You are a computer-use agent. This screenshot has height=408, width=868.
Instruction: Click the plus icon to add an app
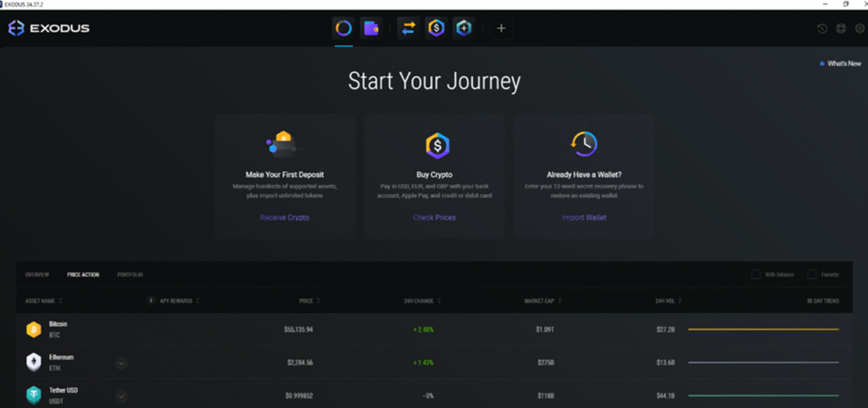pyautogui.click(x=501, y=28)
